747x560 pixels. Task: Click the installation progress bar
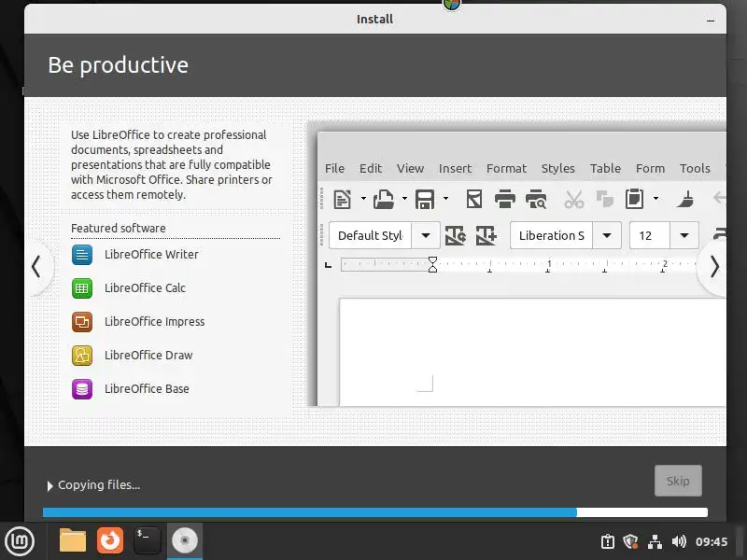tap(375, 512)
